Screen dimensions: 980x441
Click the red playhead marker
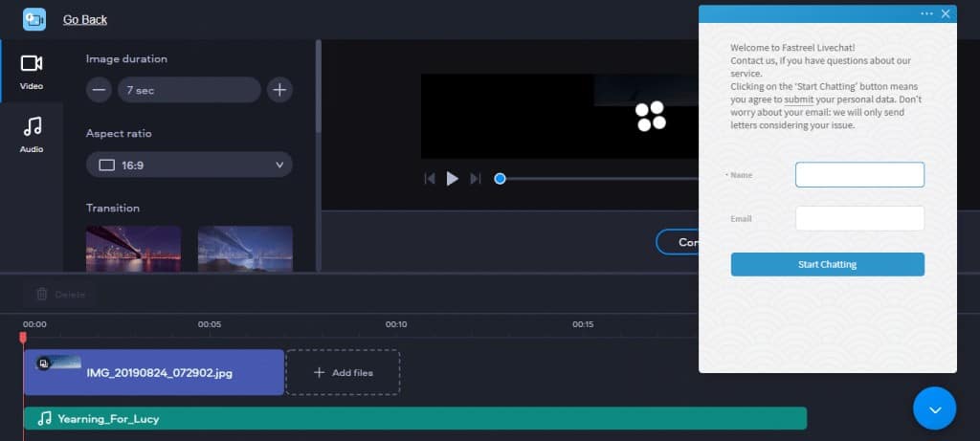tap(23, 338)
